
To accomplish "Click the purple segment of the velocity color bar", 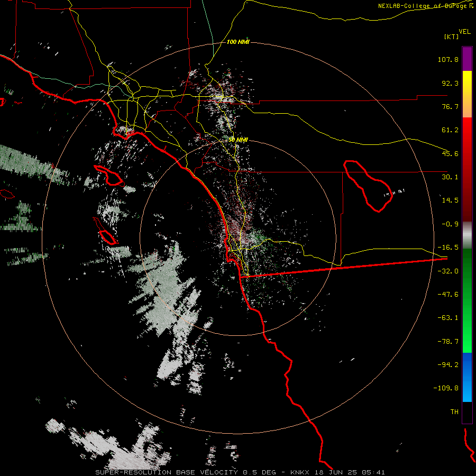I will pyautogui.click(x=467, y=59).
